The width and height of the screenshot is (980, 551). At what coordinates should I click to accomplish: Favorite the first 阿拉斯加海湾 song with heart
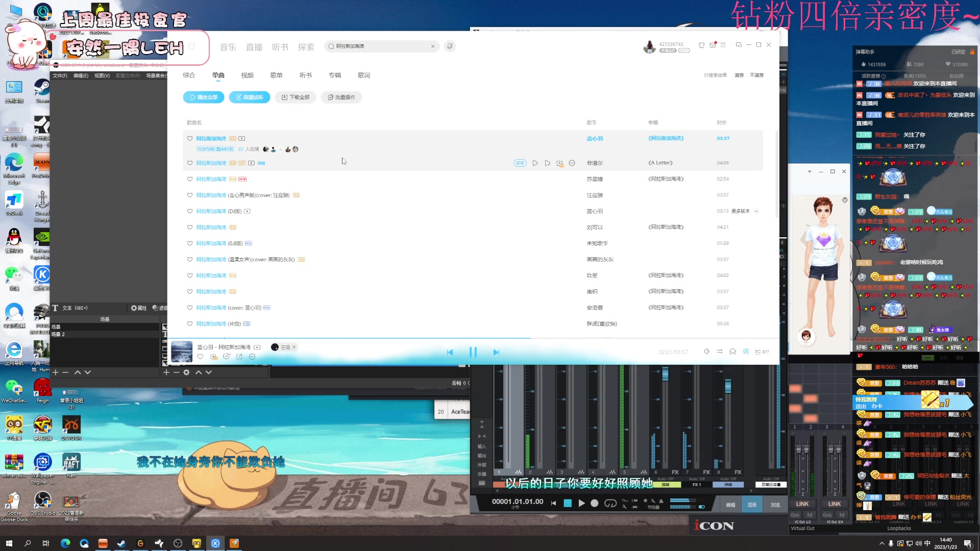[190, 139]
